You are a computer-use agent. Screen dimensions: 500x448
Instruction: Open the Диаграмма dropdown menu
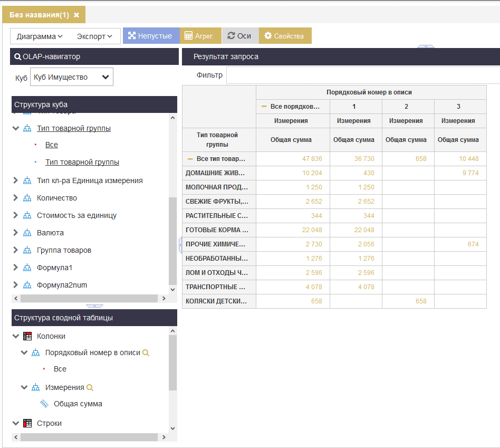pyautogui.click(x=40, y=36)
